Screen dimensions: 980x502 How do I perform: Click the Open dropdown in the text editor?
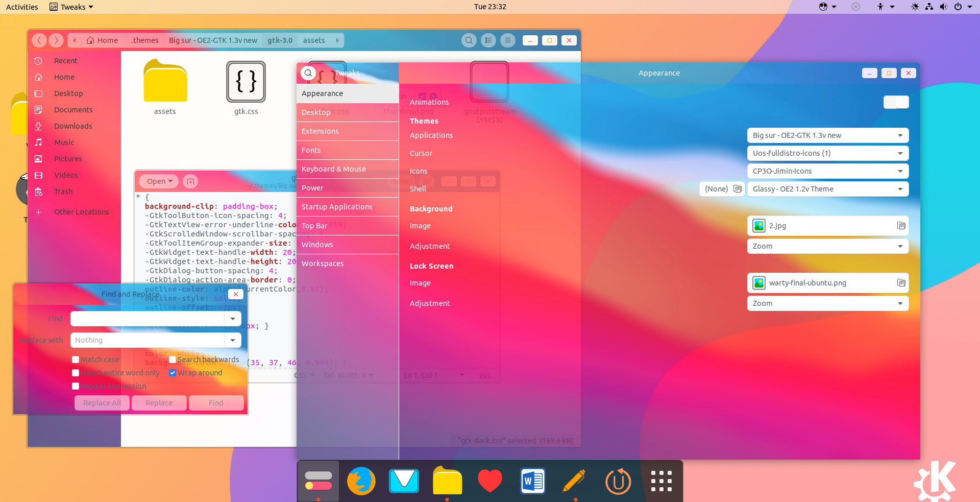pos(159,181)
